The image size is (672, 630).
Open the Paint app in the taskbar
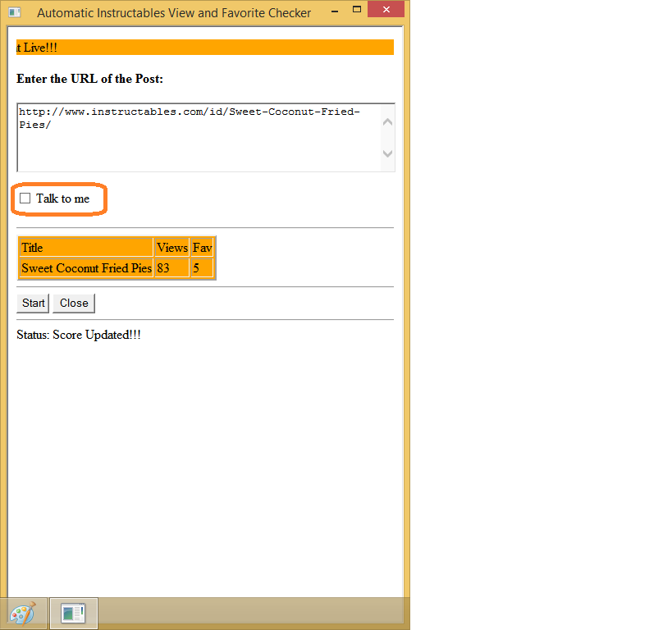click(x=23, y=614)
